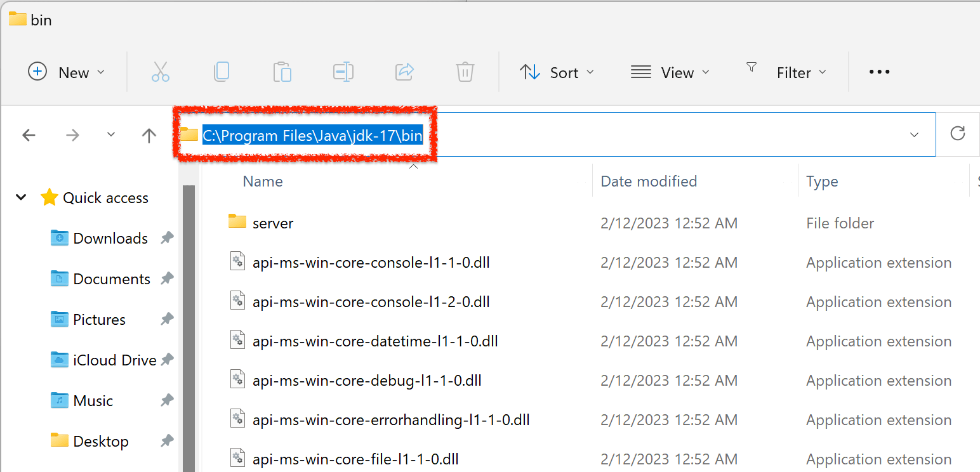Click the Delete trash can icon
The height and width of the screenshot is (472, 980).
coord(465,72)
